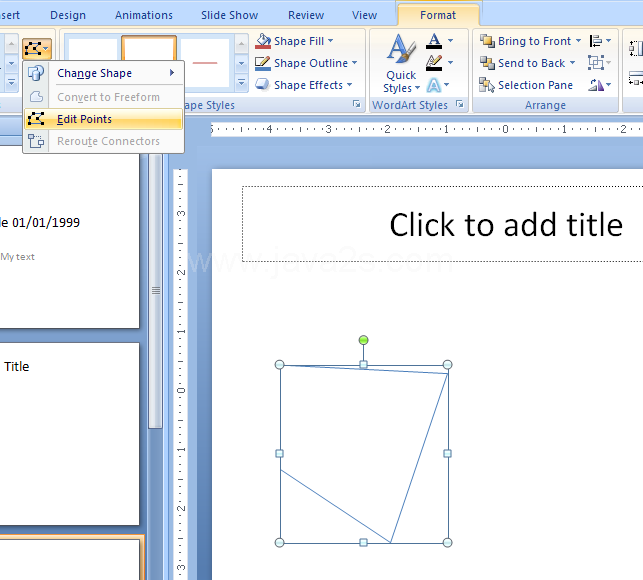Click the Rotate objects icon
Screen dimensions: 643x580
tap(596, 85)
